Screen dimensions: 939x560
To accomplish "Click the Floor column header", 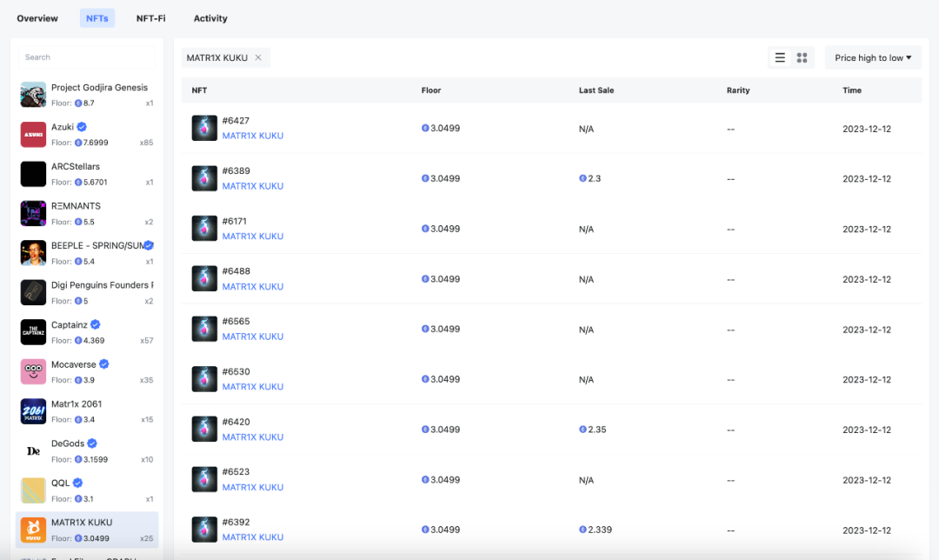I will [x=430, y=90].
